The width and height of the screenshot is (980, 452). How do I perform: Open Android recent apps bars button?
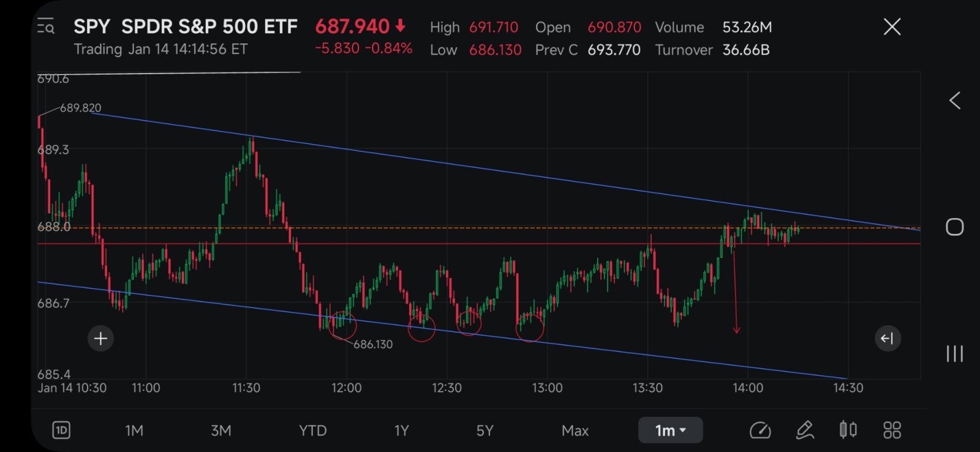(955, 353)
